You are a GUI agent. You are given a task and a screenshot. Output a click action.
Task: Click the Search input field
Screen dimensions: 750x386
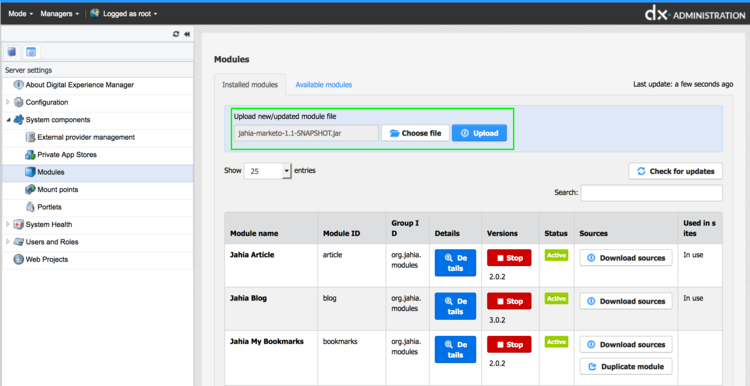pyautogui.click(x=651, y=193)
